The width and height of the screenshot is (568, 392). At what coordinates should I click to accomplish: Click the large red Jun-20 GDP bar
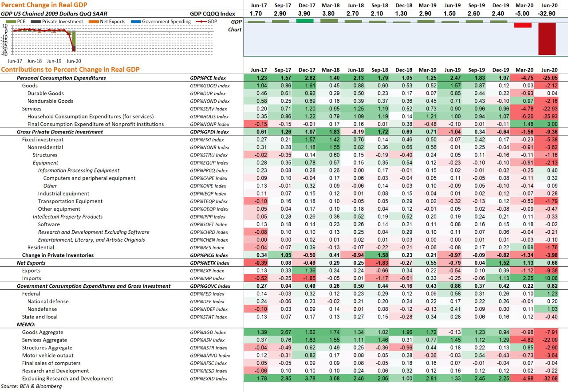tap(547, 39)
